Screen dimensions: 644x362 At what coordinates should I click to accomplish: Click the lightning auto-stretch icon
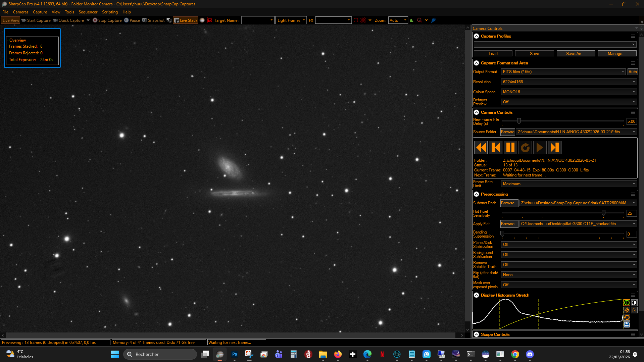[627, 310]
